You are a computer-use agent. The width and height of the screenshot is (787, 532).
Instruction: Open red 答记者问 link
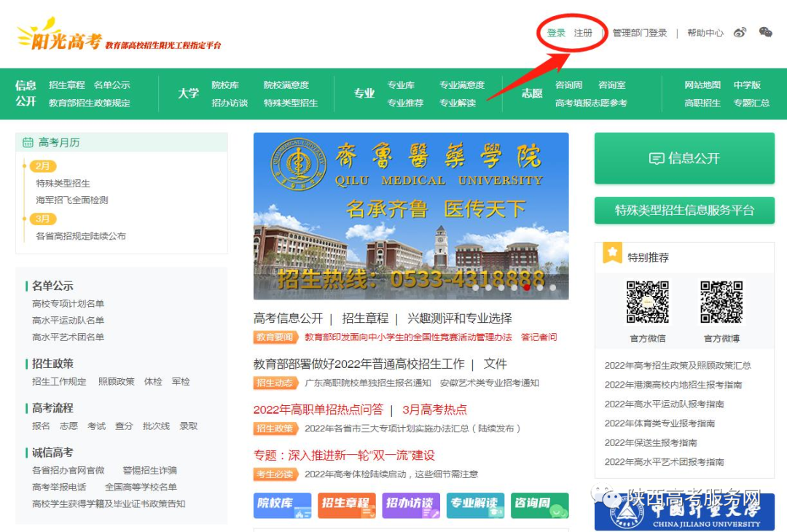pyautogui.click(x=539, y=337)
